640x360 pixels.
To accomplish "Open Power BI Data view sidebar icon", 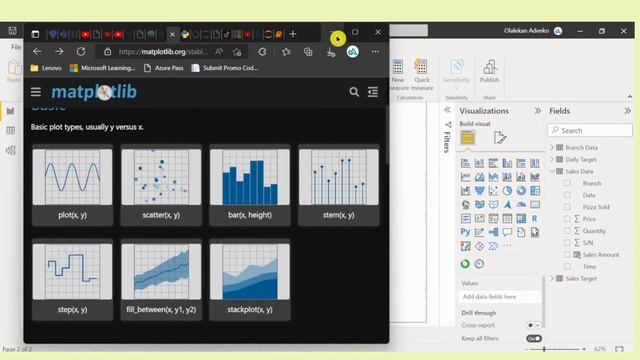I will [11, 131].
